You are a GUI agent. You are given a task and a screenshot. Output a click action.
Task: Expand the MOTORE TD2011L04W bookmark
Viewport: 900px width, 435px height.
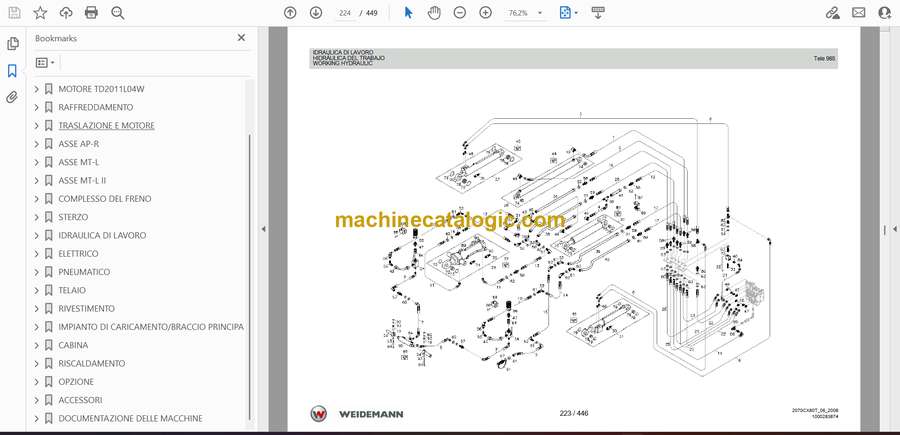[37, 89]
